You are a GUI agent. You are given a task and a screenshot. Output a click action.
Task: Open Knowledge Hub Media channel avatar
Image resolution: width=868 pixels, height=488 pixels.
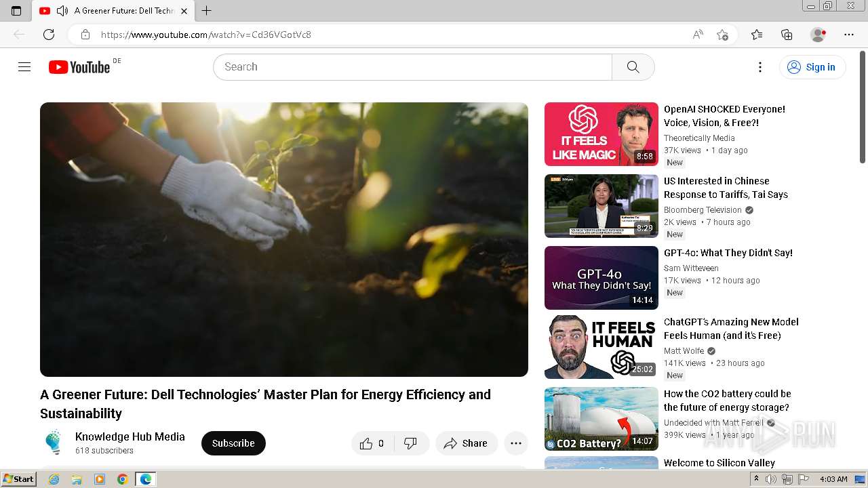click(54, 443)
